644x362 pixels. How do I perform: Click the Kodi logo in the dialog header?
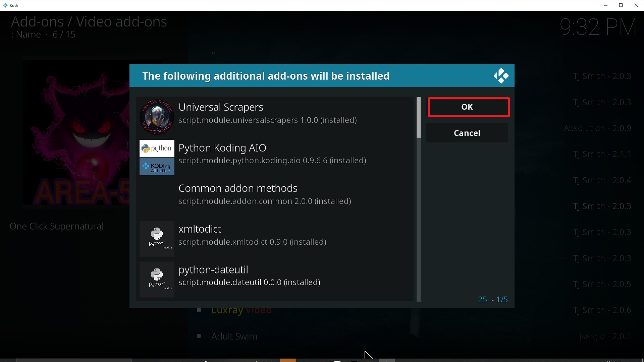(x=501, y=76)
